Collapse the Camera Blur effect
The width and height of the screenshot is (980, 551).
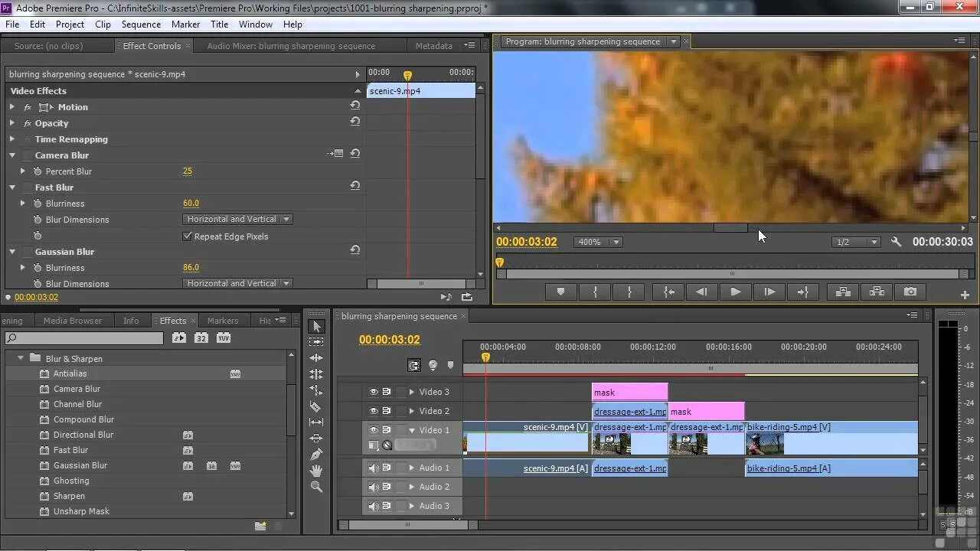pos(11,155)
